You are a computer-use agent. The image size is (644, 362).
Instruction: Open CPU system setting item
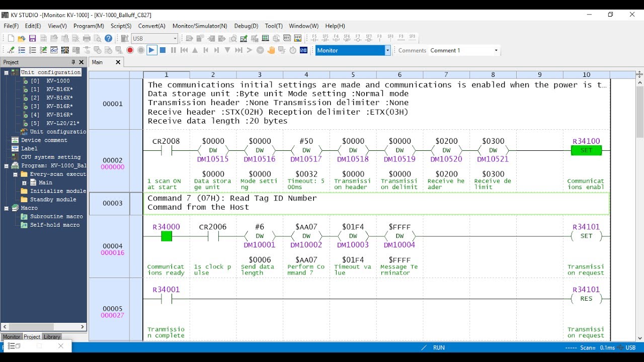coord(51,157)
